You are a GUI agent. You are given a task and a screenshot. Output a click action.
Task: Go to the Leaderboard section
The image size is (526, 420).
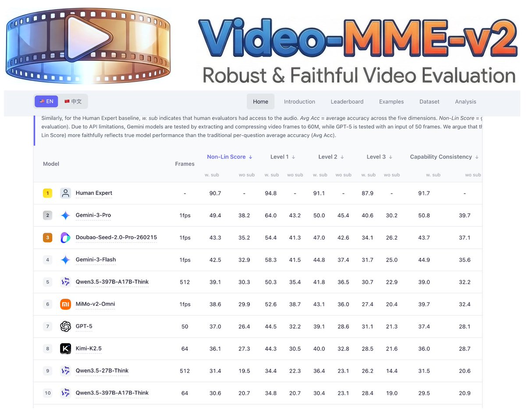coord(347,102)
